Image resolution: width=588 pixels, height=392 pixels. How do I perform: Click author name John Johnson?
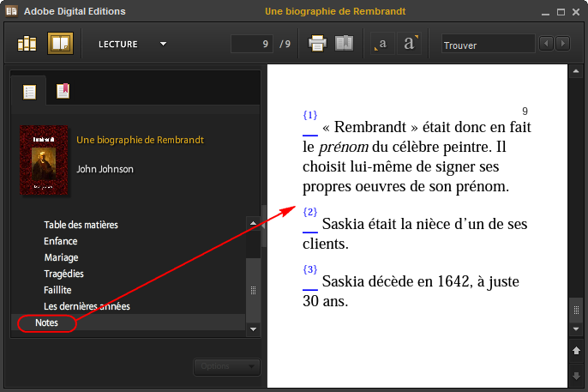pos(105,169)
